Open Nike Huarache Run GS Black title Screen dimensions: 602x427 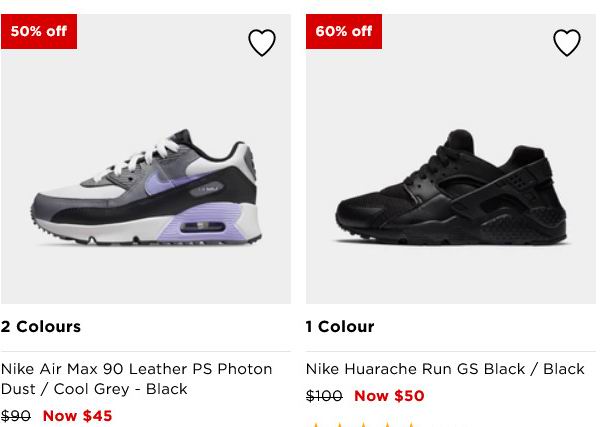[x=445, y=369]
